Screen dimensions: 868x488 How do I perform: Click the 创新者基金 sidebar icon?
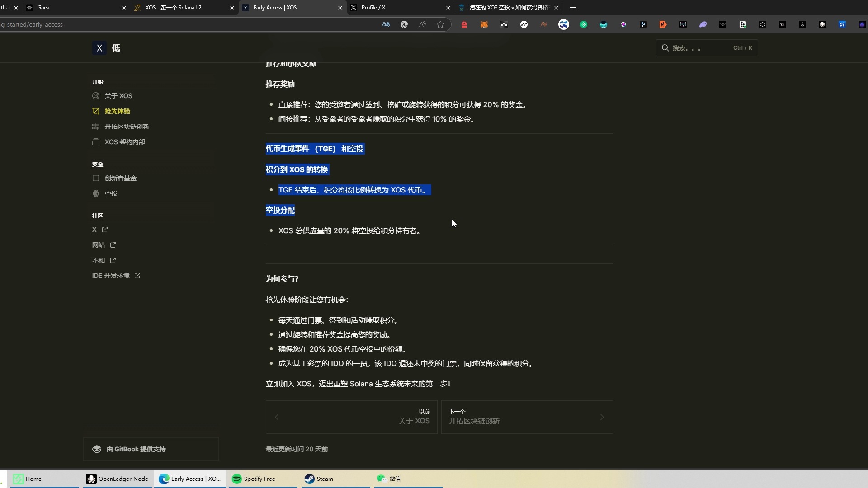point(96,178)
